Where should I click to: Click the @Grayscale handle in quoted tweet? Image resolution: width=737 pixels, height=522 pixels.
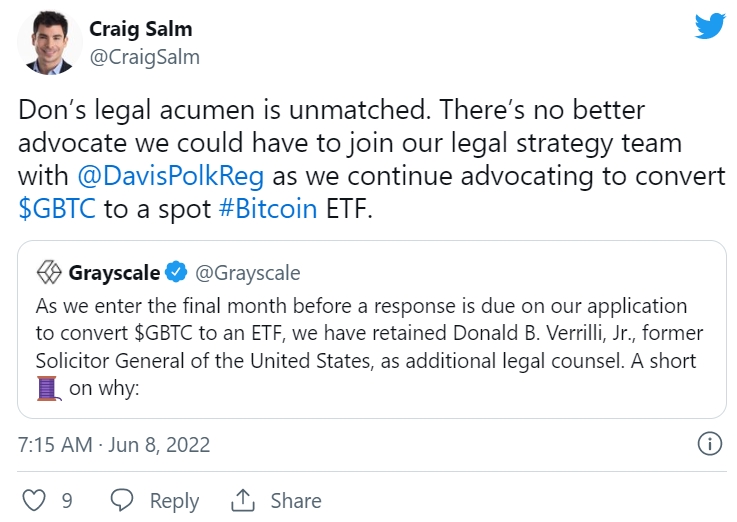pyautogui.click(x=246, y=272)
